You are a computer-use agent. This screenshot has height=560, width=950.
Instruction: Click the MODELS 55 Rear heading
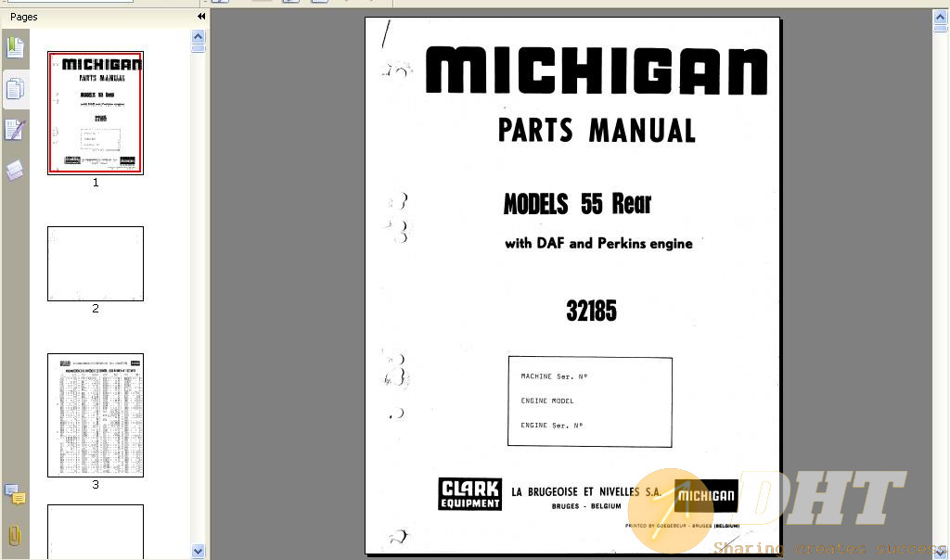pyautogui.click(x=577, y=203)
